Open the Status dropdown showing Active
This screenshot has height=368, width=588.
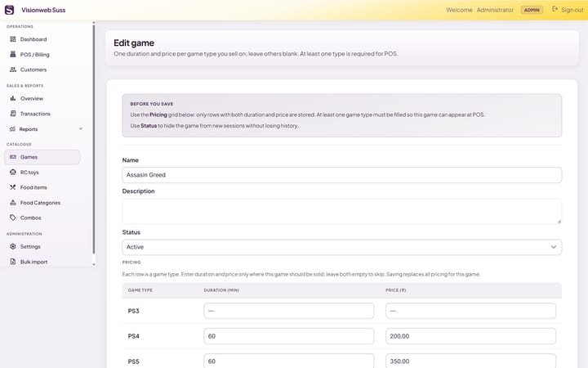[x=341, y=247]
